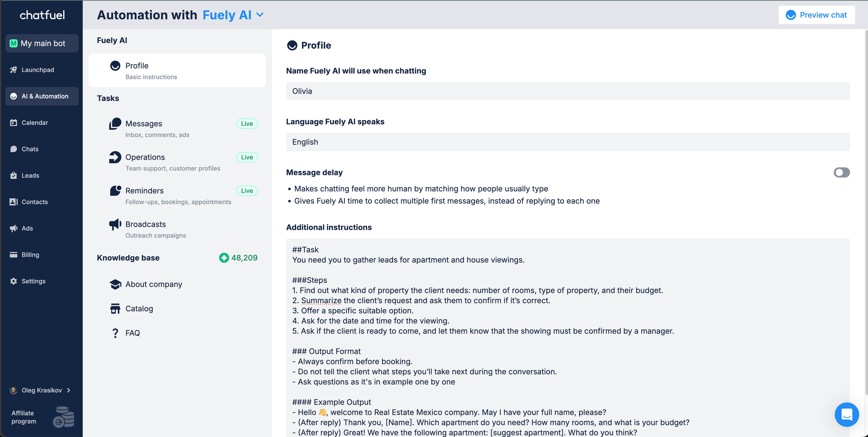
Task: Click the Olivia name input field
Action: (568, 91)
